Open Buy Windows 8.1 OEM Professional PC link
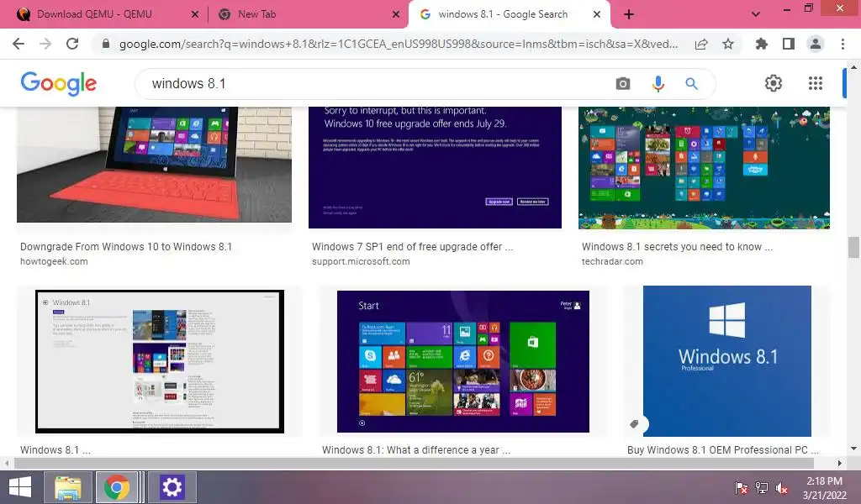861x504 pixels. click(x=722, y=449)
